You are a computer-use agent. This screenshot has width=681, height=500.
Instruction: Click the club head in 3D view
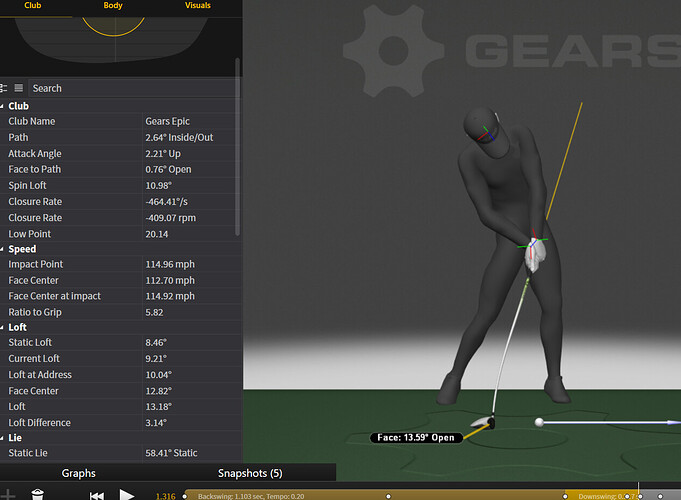(483, 422)
